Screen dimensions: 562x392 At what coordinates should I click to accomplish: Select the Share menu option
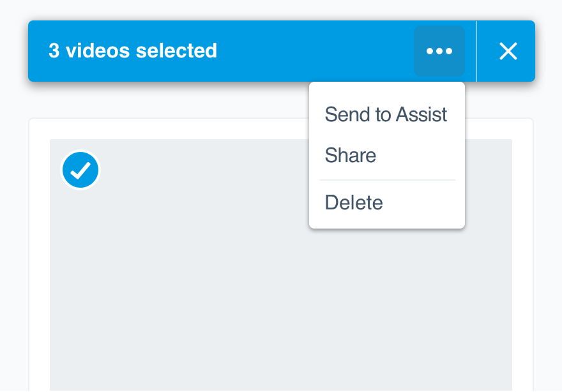pos(351,155)
